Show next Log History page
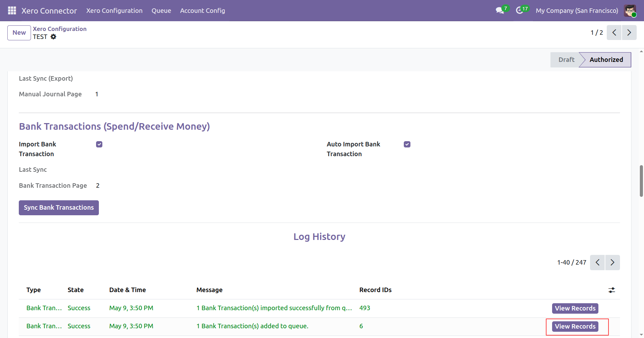 click(612, 263)
